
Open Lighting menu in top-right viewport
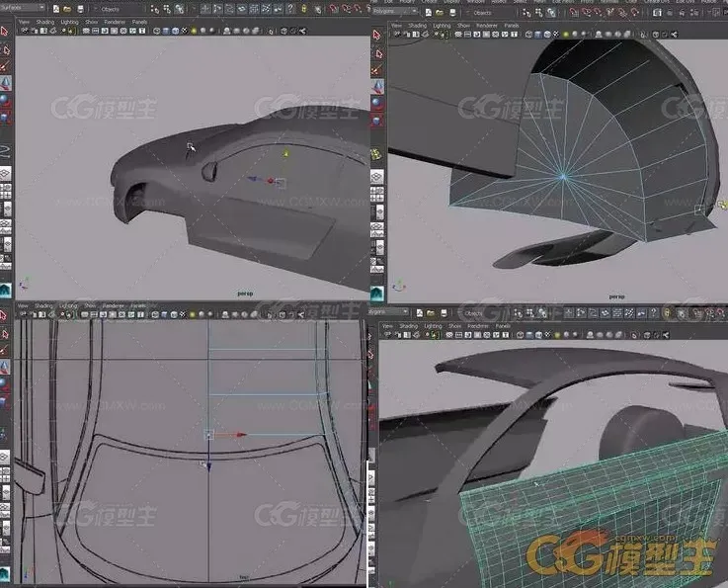pyautogui.click(x=442, y=26)
